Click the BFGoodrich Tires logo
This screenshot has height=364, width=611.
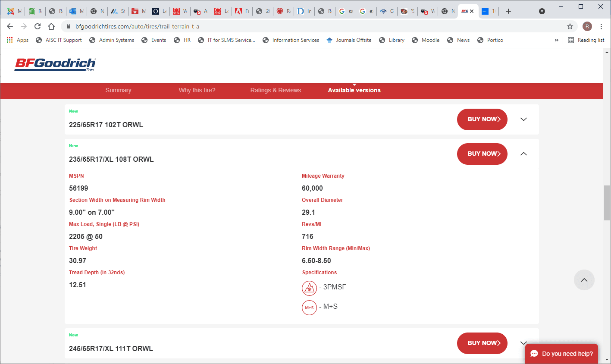pos(55,64)
